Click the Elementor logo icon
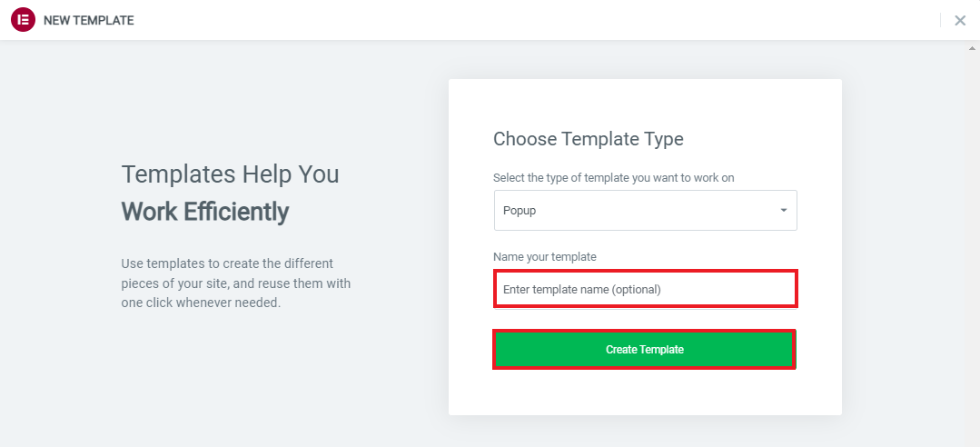980x447 pixels. point(22,20)
